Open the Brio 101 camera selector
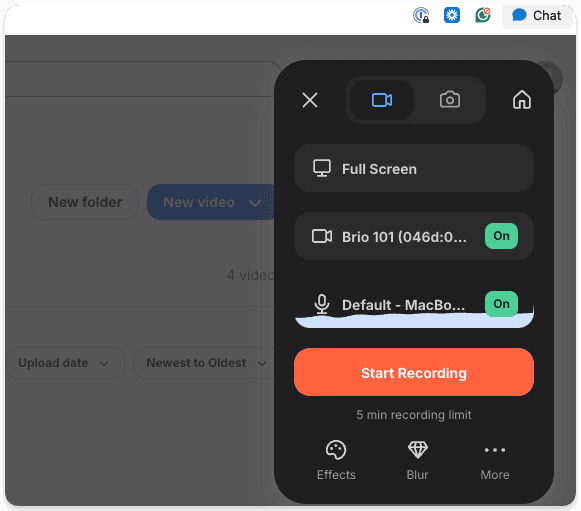Screen dimensions: 581x511 coord(414,236)
